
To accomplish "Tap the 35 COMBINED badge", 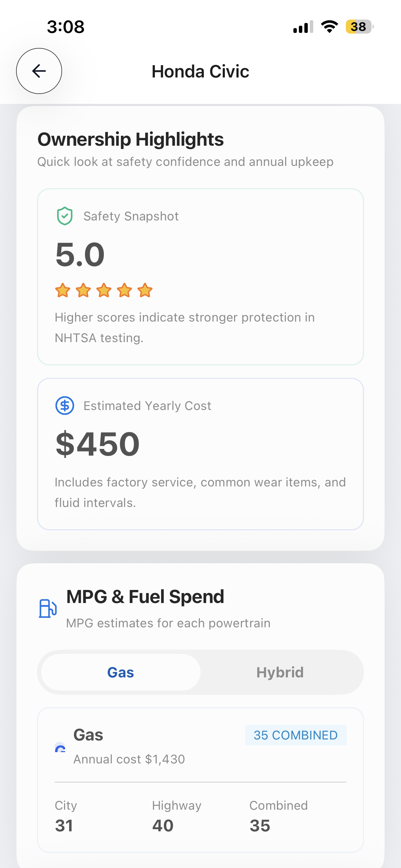I will point(295,735).
